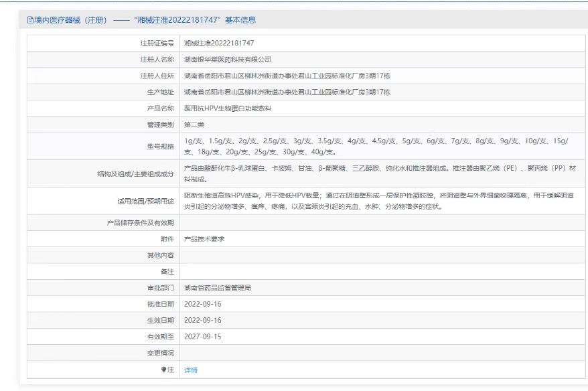Select registration number 湘械注准20222181747 value

pyautogui.click(x=219, y=43)
